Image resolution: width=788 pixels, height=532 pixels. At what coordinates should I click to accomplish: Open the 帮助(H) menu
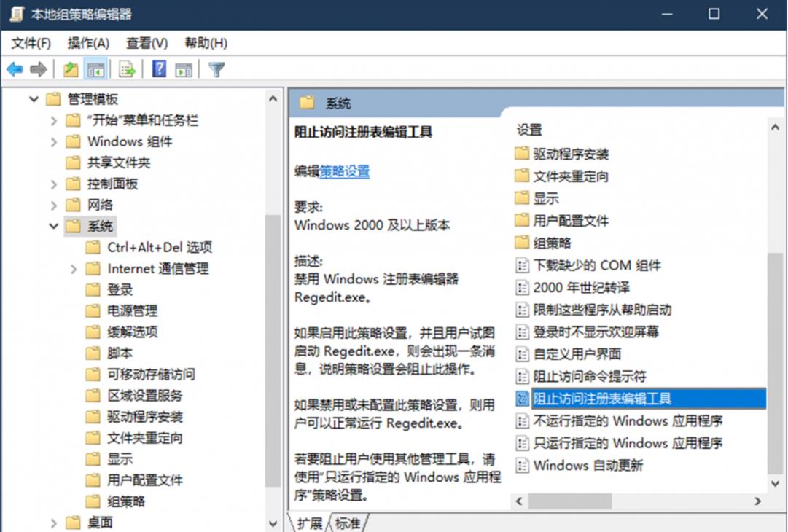205,43
